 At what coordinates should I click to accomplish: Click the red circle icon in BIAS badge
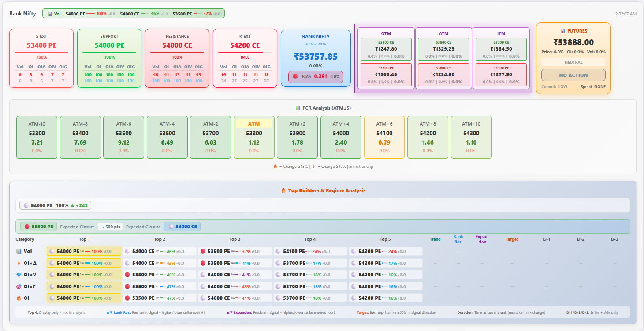click(295, 76)
